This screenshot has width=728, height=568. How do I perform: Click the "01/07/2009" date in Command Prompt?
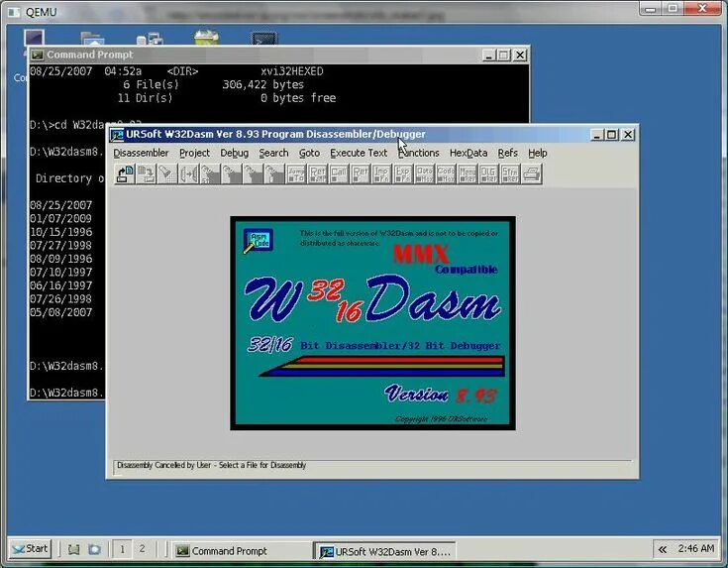click(60, 218)
